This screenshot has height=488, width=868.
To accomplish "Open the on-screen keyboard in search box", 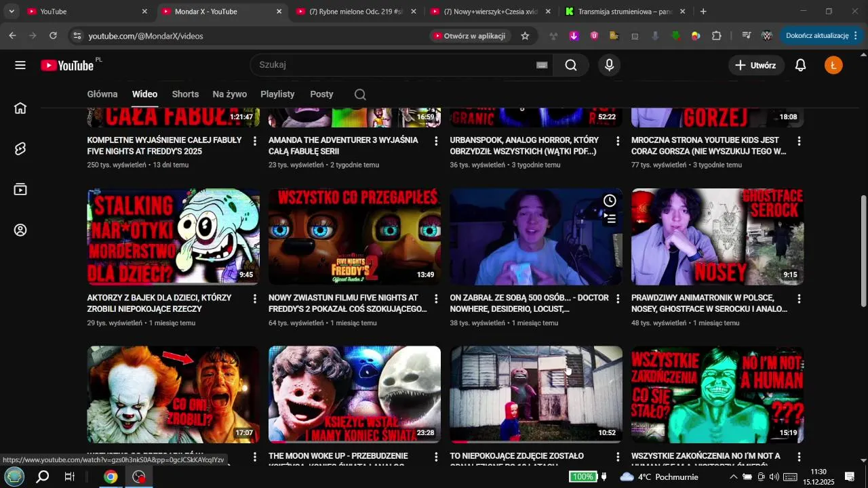I will tap(542, 65).
